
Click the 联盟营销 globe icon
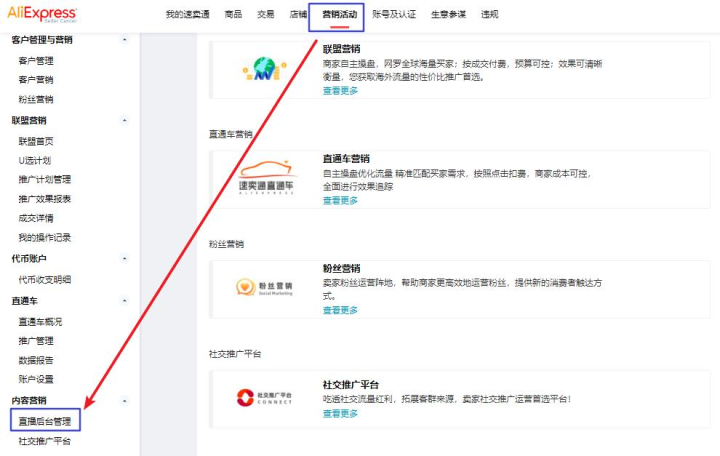pos(264,69)
